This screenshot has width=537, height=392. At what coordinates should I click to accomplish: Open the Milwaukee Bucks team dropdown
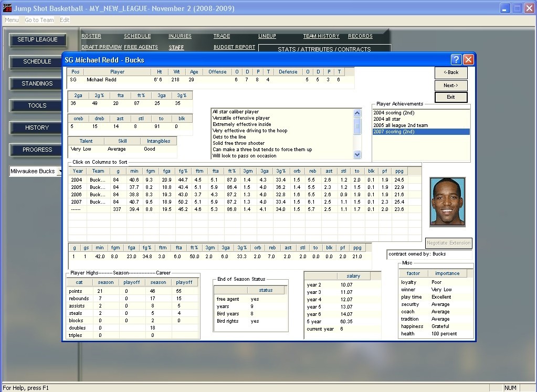[60, 172]
